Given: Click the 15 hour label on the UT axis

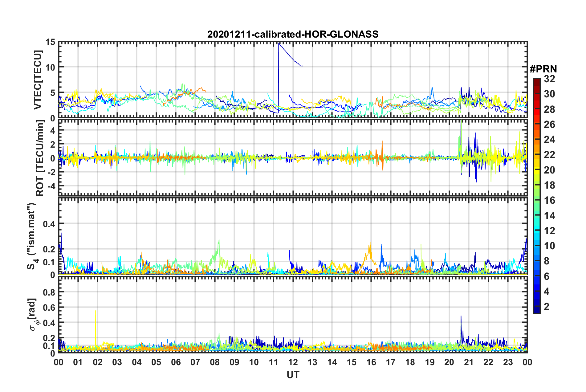Looking at the screenshot, I should (352, 362).
